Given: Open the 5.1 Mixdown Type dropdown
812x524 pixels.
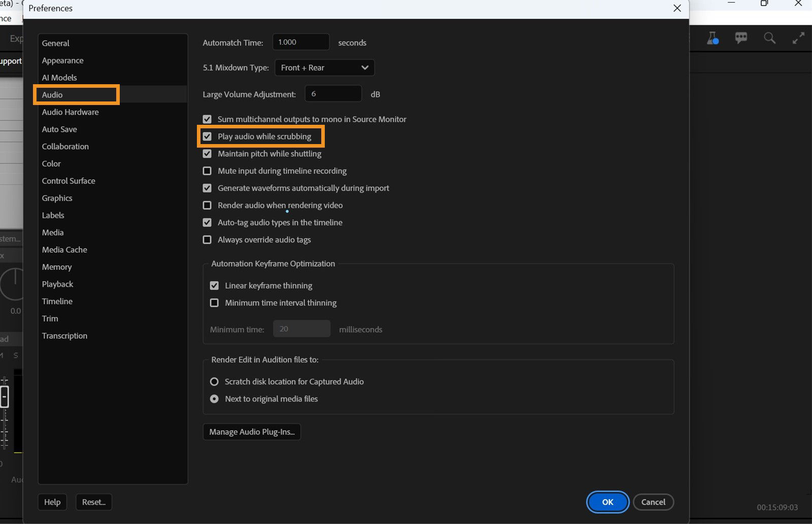Looking at the screenshot, I should (324, 67).
